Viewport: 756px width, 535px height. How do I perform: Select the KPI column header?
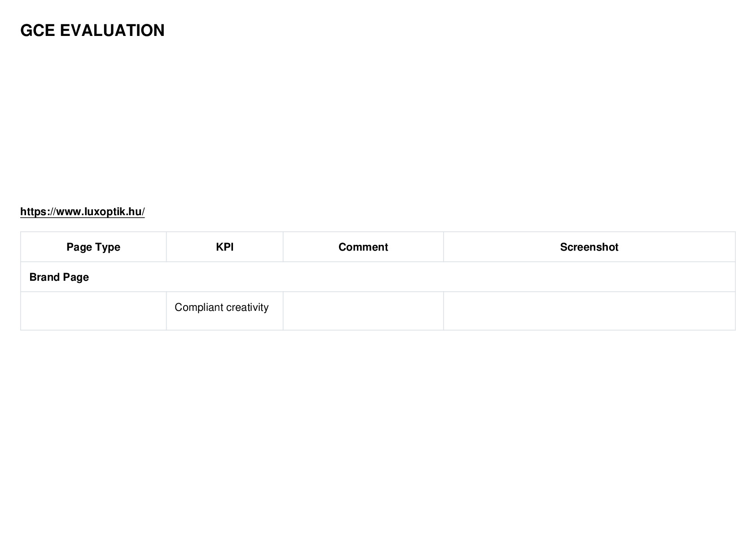coord(224,247)
